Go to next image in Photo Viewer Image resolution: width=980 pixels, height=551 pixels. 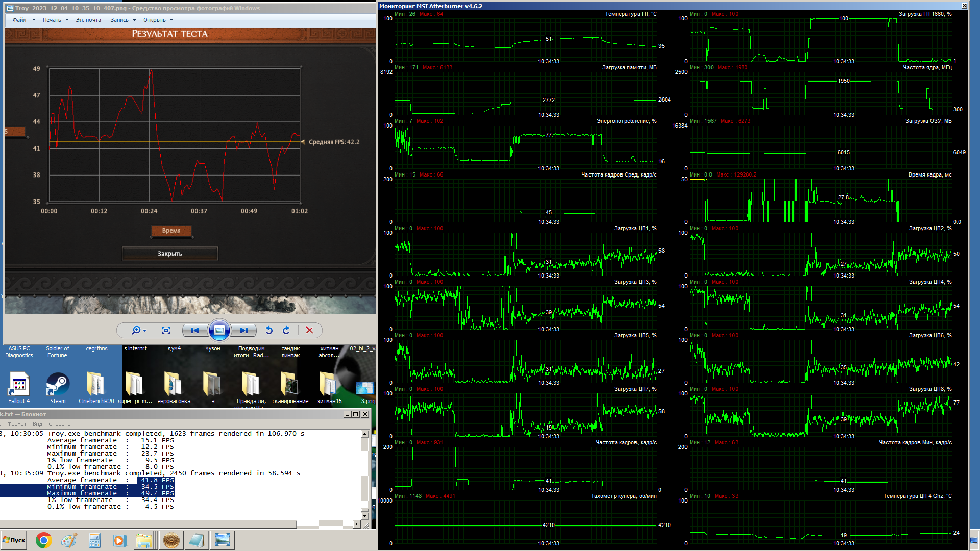[244, 331]
